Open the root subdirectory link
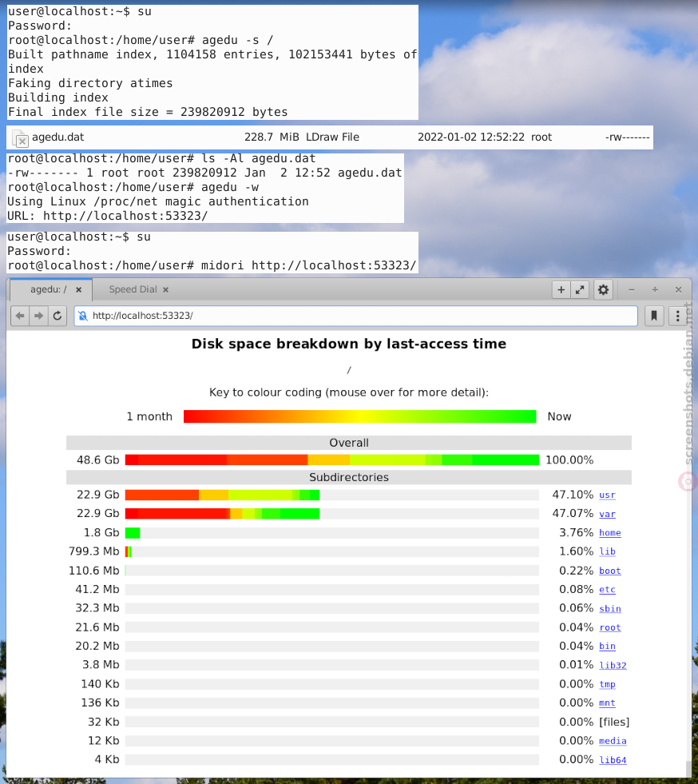 point(610,627)
